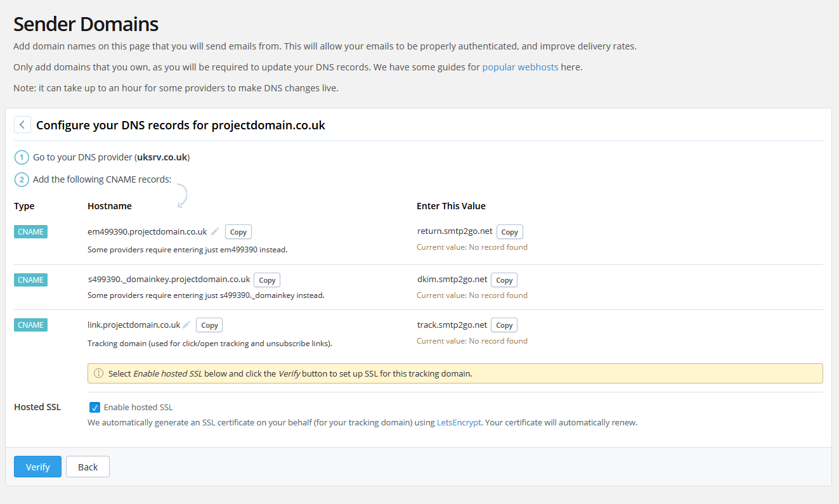The width and height of the screenshot is (839, 504).
Task: Copy the em499390 hostname value
Action: [x=238, y=231]
